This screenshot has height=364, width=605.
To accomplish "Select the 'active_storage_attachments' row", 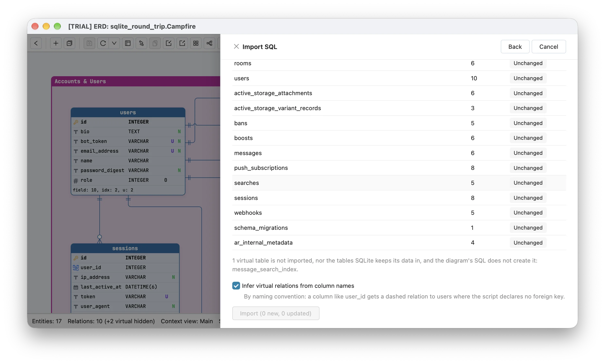I will click(x=399, y=93).
